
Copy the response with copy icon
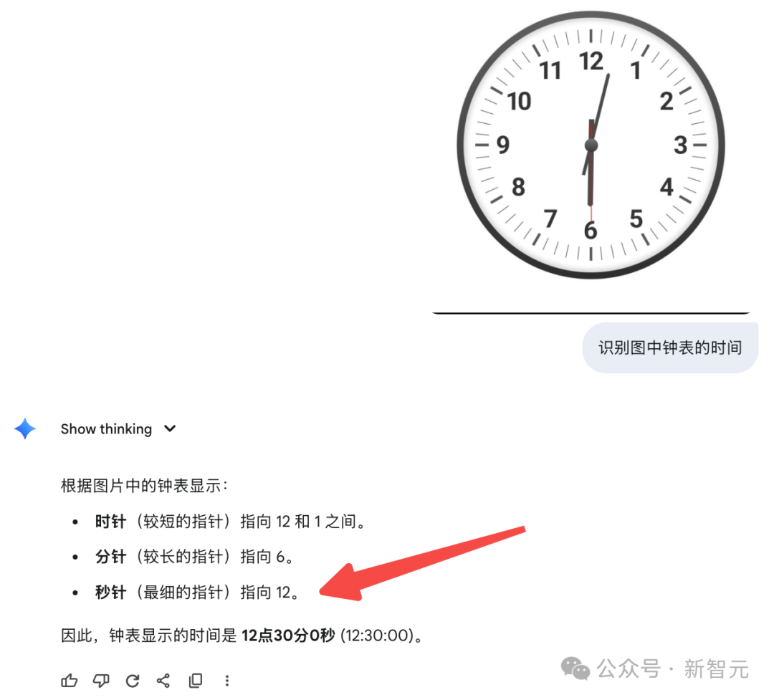point(196,681)
